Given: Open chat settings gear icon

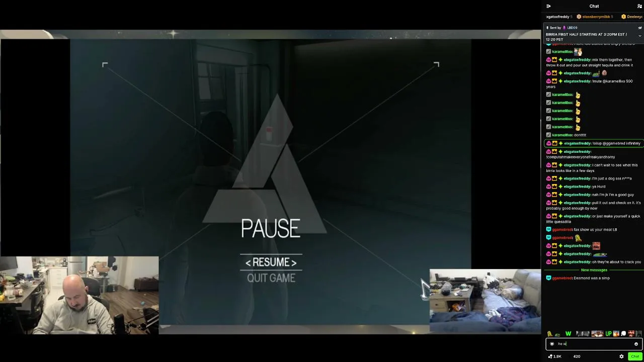Looking at the screenshot, I should (x=621, y=356).
